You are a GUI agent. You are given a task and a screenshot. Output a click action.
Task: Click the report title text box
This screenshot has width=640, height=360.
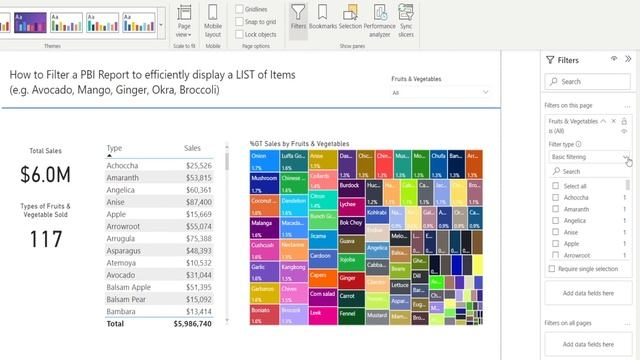coord(152,82)
